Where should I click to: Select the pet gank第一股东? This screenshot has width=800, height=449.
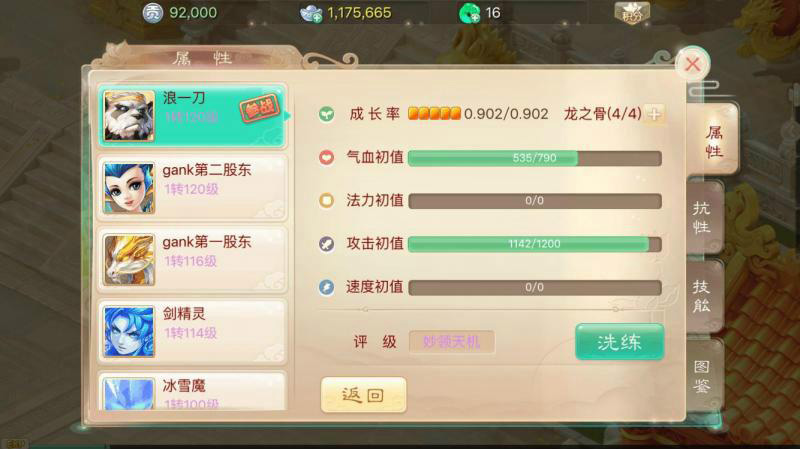pos(192,260)
